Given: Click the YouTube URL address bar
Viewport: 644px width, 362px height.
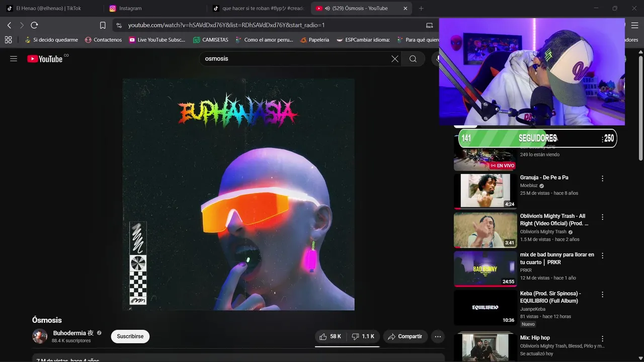Looking at the screenshot, I should click(226, 25).
